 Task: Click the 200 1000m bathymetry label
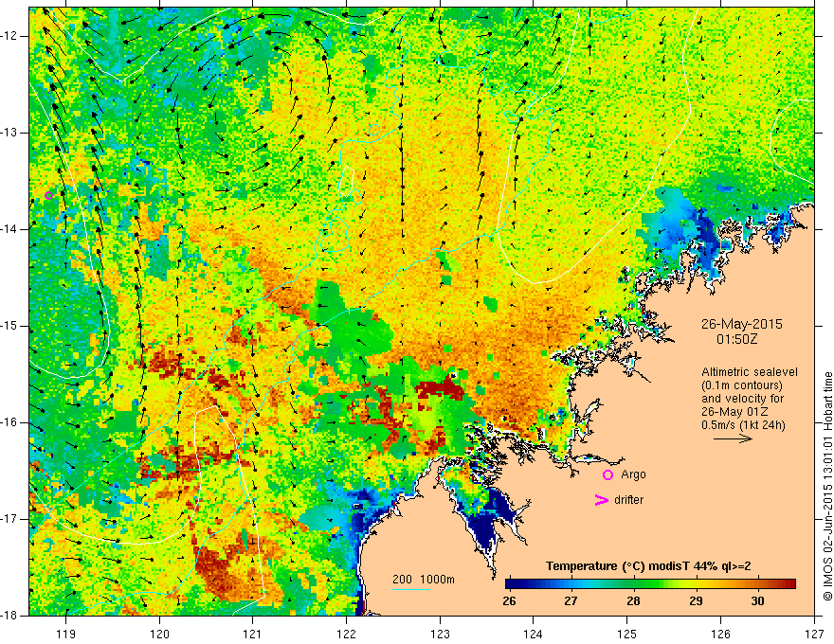point(424,580)
